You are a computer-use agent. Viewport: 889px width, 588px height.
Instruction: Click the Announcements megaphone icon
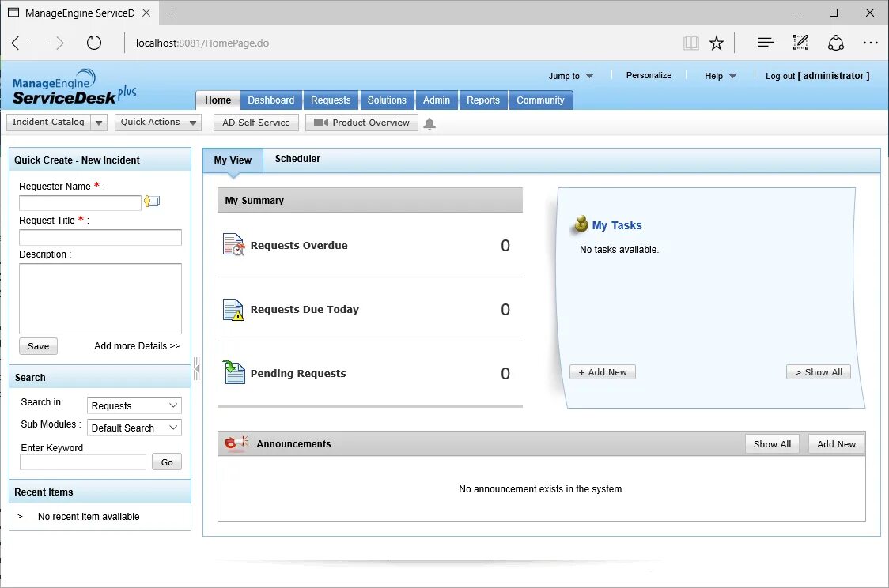coord(234,443)
